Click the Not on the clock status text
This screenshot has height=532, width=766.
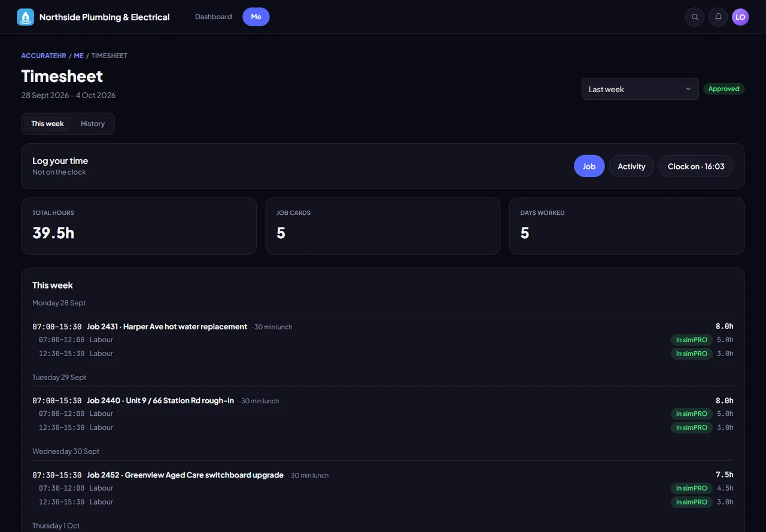tap(59, 172)
